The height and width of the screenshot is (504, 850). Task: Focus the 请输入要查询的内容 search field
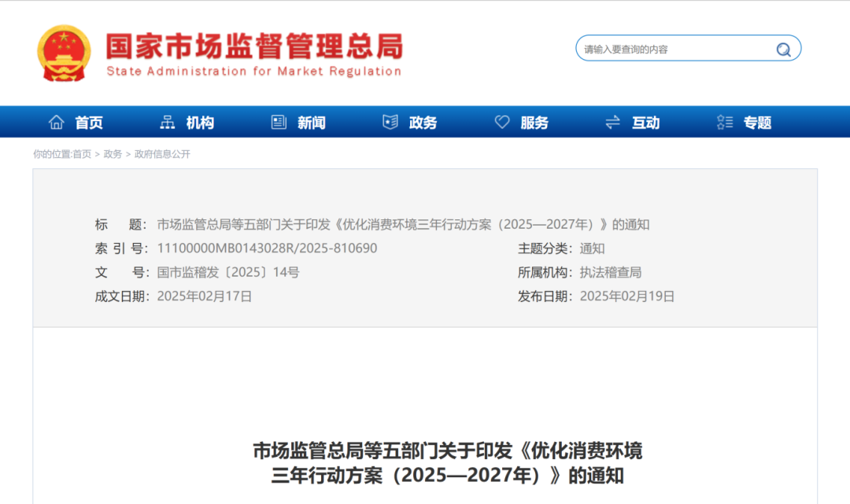coord(673,49)
